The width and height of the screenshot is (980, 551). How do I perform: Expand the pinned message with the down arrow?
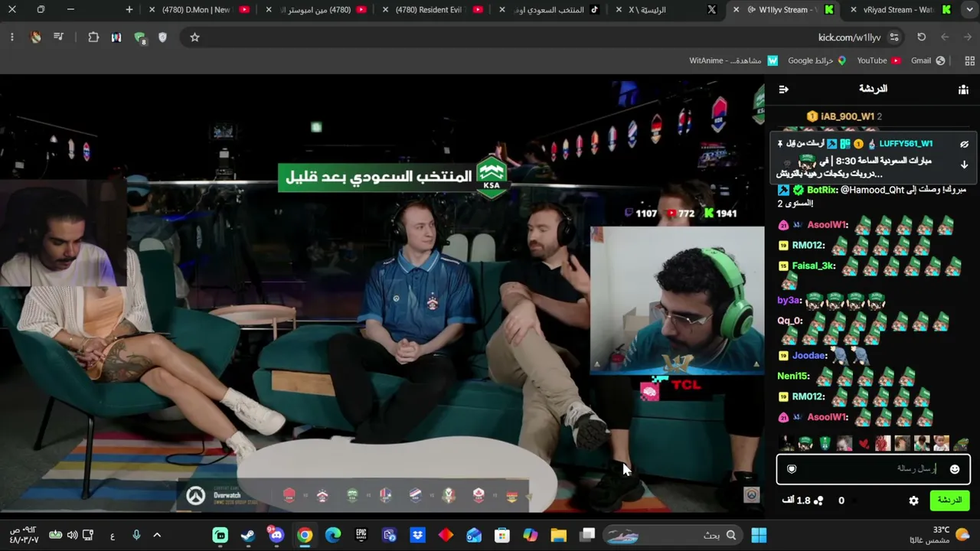(x=964, y=165)
